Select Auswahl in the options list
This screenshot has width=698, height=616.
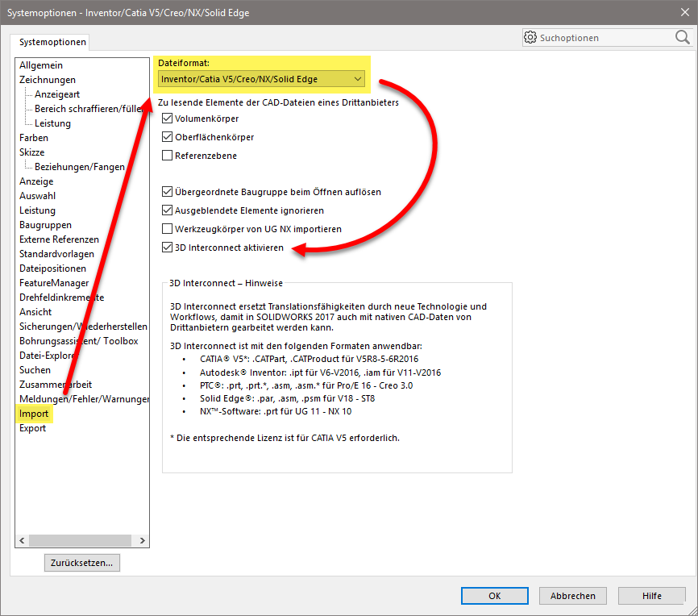37,196
